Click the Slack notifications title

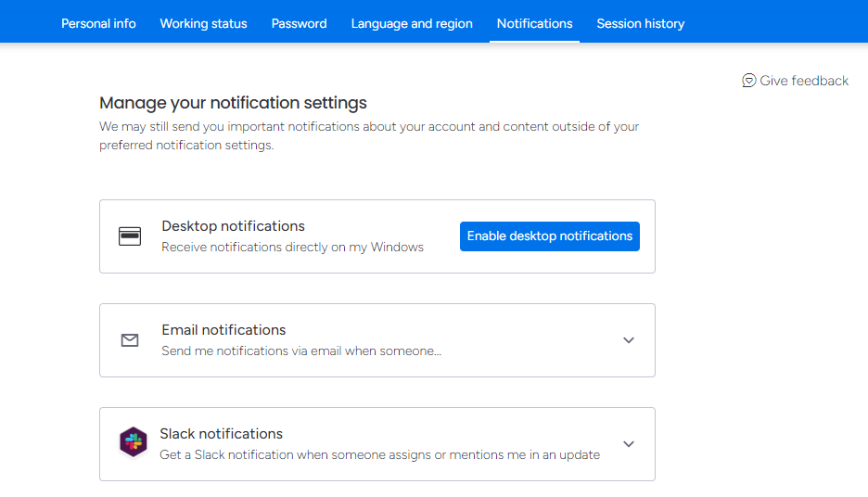221,434
